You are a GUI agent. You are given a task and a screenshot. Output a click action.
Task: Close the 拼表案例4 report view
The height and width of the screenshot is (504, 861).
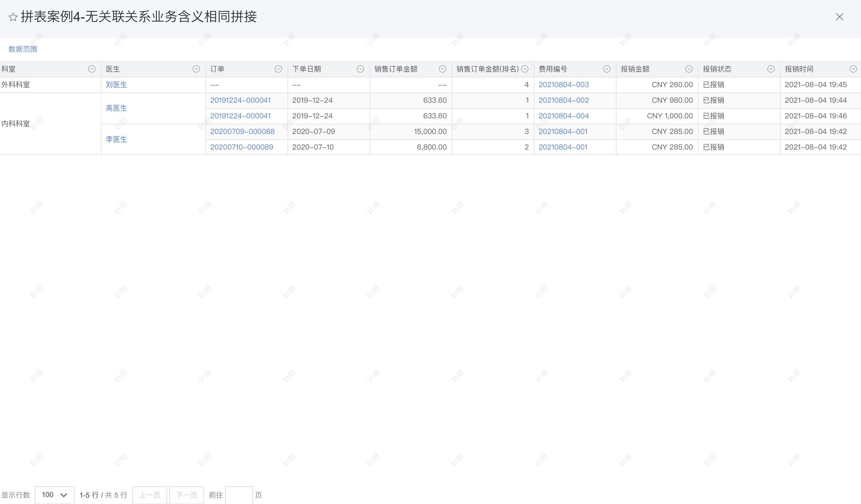pos(839,17)
